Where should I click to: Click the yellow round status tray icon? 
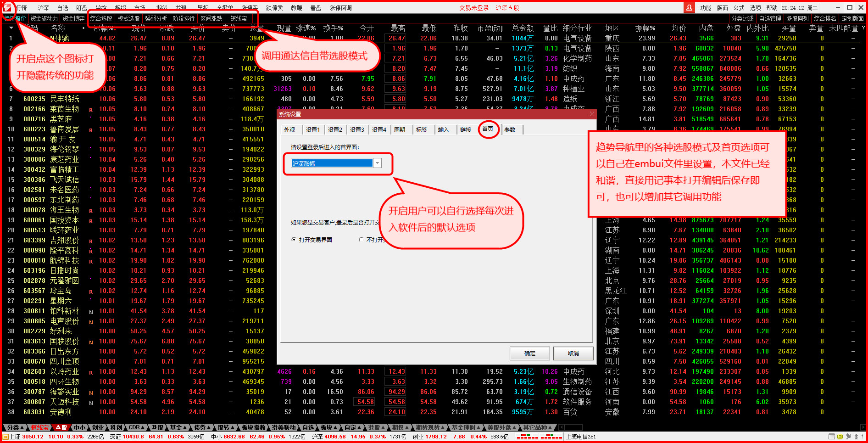point(840,437)
